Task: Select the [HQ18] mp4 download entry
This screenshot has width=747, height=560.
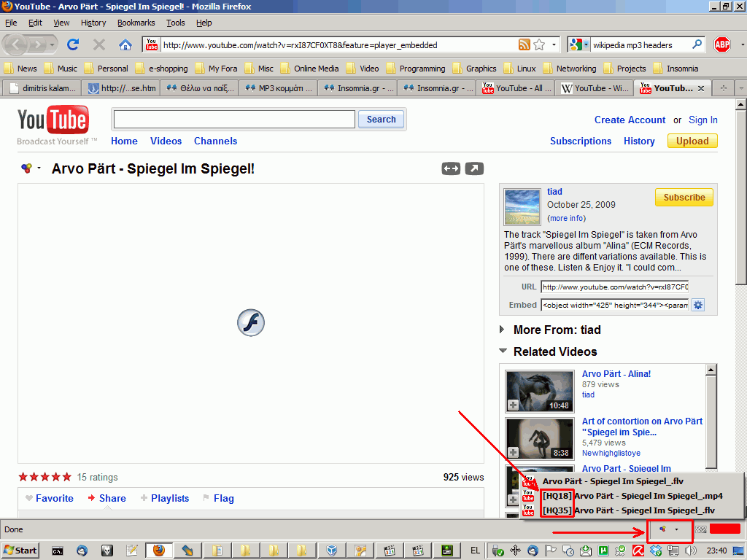Action: [632, 496]
